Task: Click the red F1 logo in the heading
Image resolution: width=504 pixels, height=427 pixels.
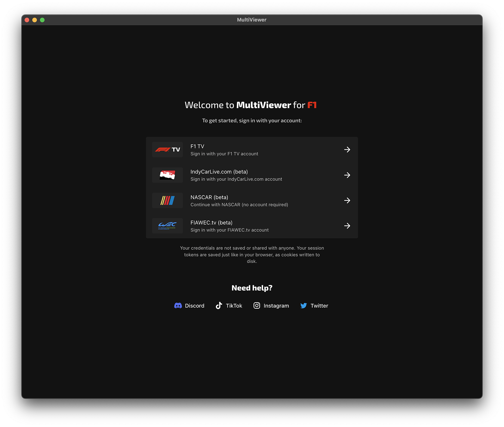Action: pyautogui.click(x=312, y=105)
